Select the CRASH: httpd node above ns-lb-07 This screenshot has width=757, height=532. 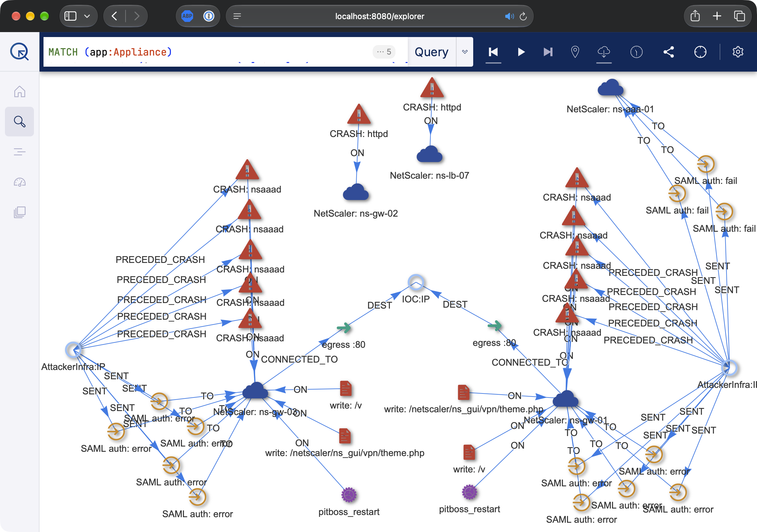click(x=432, y=88)
